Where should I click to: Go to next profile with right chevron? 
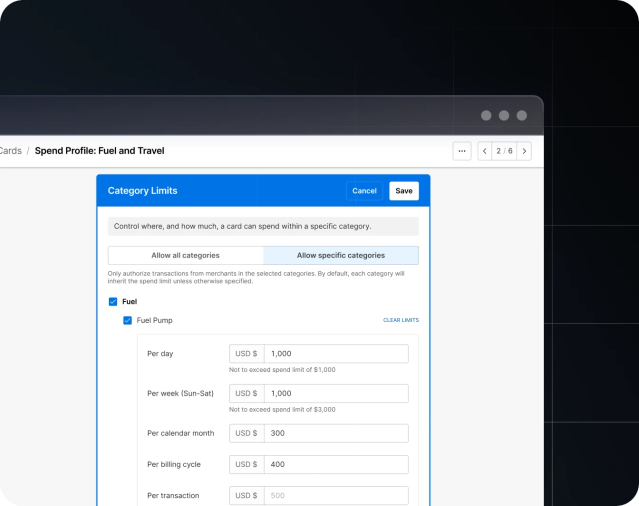coord(523,151)
